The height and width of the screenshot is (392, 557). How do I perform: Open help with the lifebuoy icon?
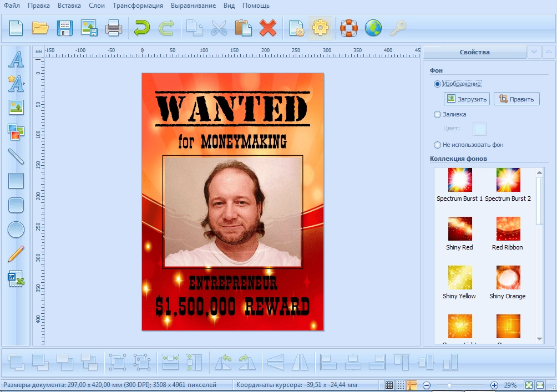[349, 28]
